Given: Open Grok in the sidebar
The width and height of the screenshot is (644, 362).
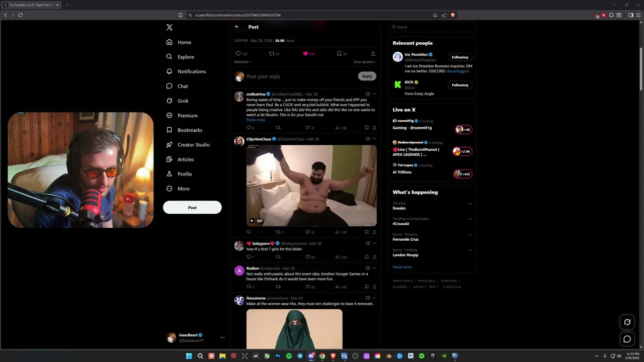Looking at the screenshot, I should (x=177, y=101).
